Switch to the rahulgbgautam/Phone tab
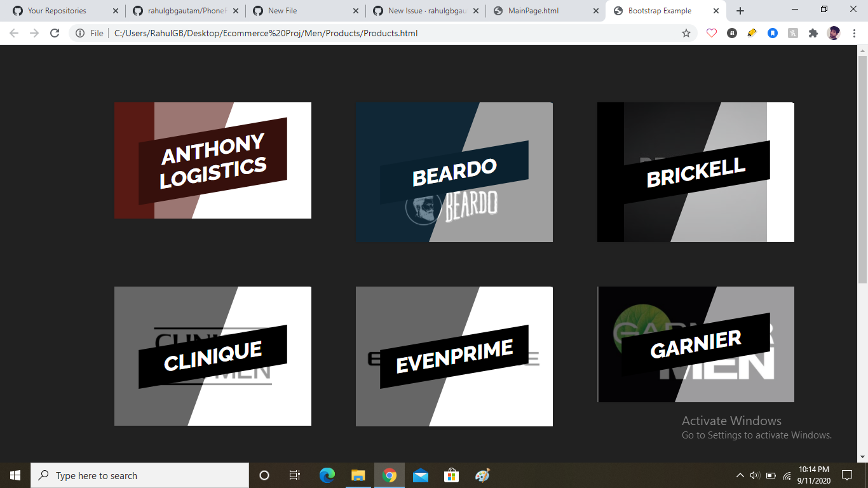The height and width of the screenshot is (488, 868). tap(185, 11)
